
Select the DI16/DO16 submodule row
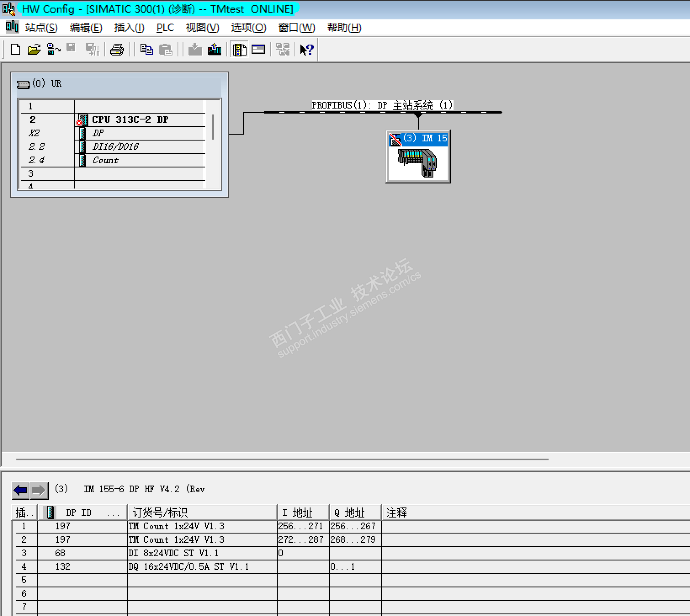113,146
